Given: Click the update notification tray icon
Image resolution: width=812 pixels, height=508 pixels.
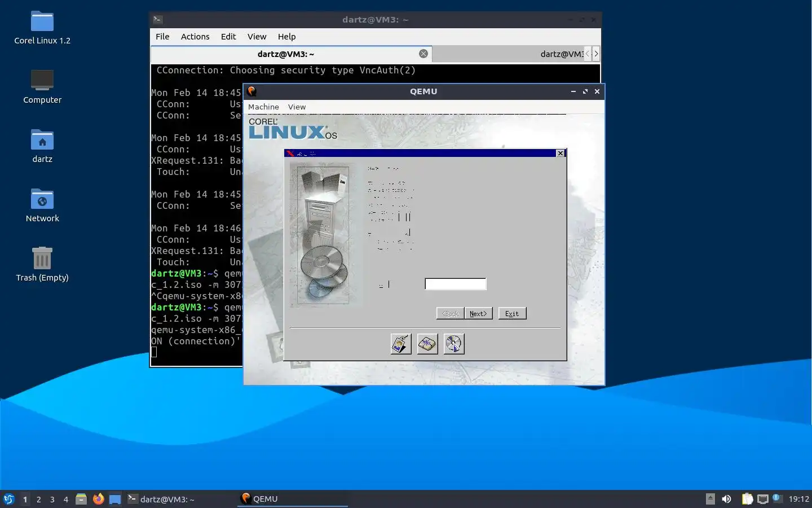Looking at the screenshot, I should 776,498.
